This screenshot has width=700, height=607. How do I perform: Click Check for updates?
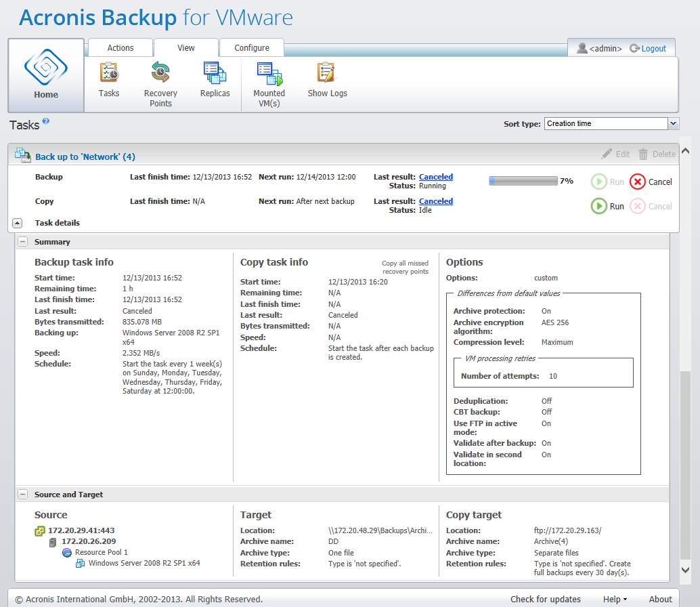[546, 600]
